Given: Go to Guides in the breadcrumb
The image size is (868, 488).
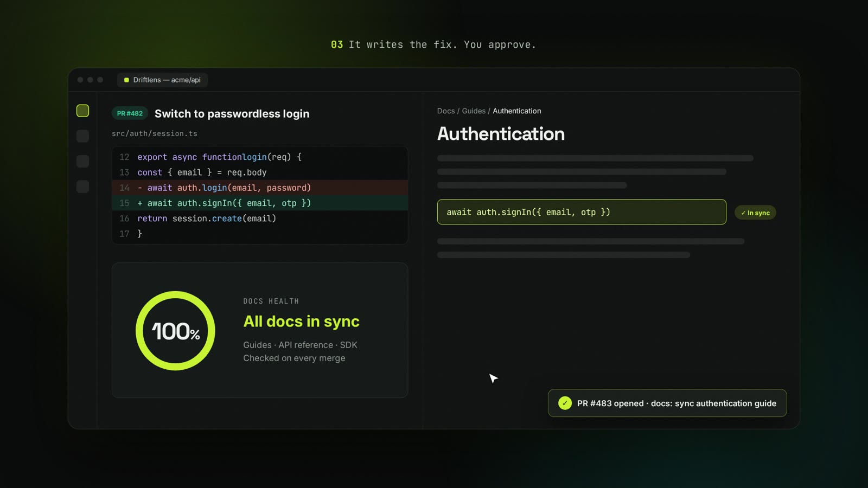Looking at the screenshot, I should pos(474,111).
